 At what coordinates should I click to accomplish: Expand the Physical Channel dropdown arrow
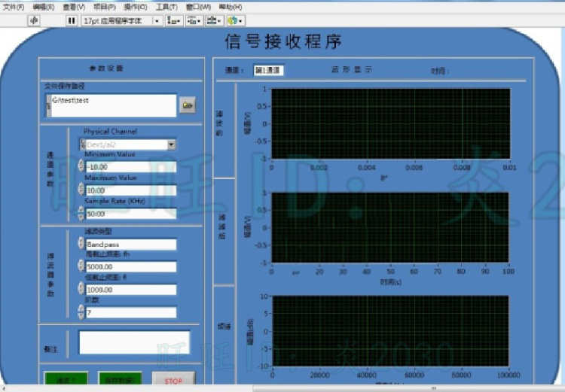click(172, 144)
